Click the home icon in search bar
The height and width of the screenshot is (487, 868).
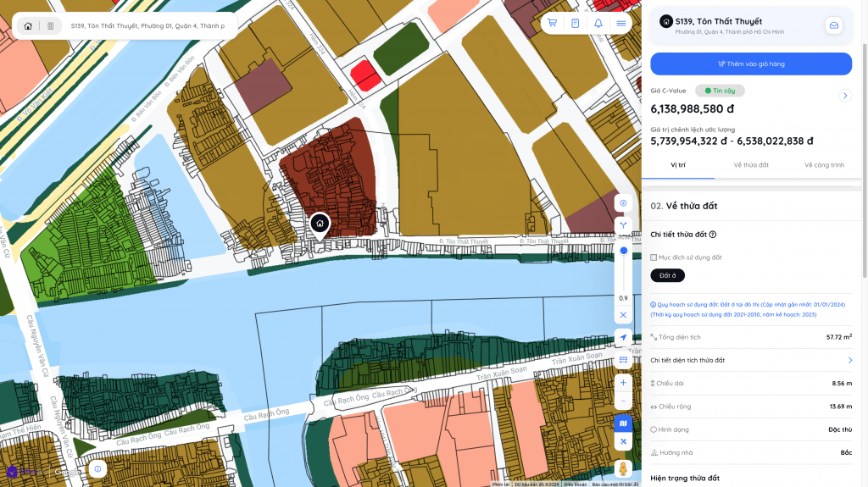[28, 26]
